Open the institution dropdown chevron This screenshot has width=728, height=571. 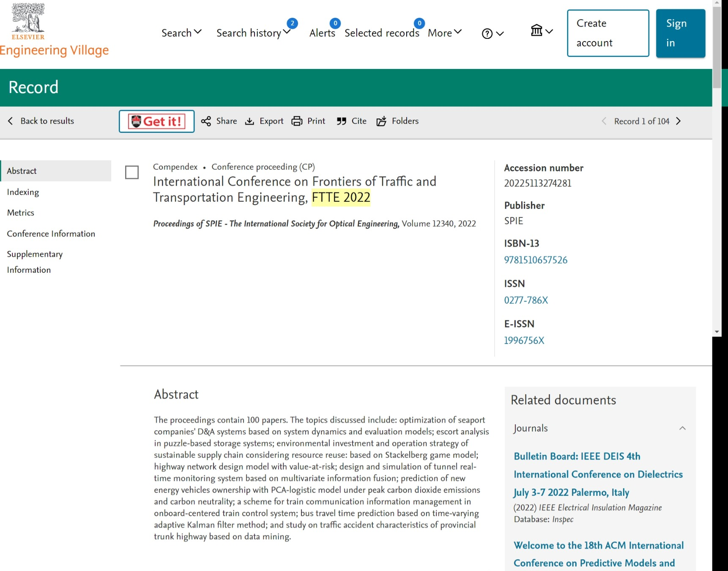tap(549, 31)
